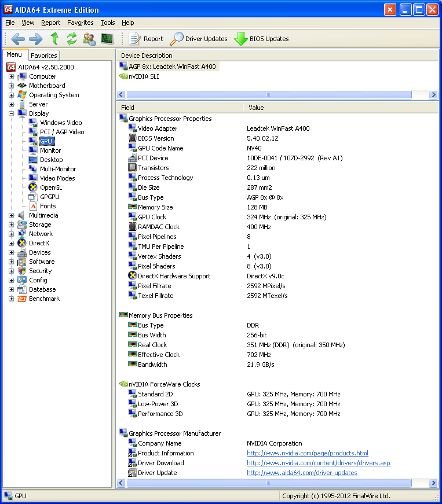Select the Desktop tree item
This screenshot has height=504, width=442.
coord(51,160)
